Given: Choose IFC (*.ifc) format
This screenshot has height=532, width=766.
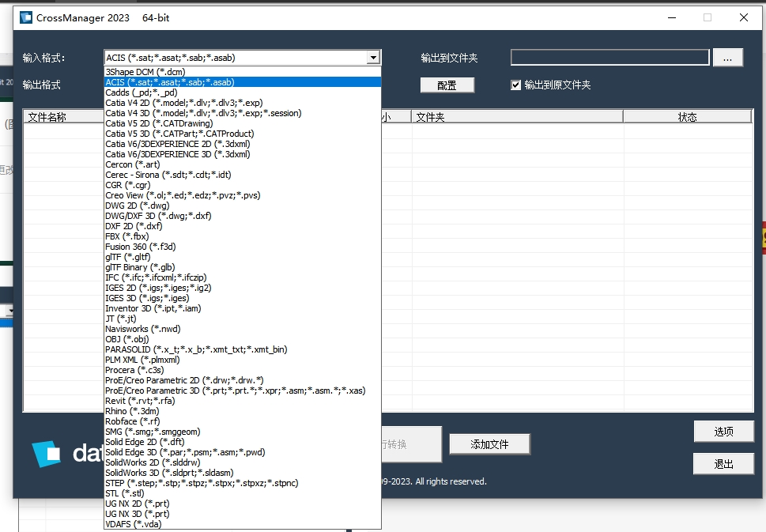Looking at the screenshot, I should [x=243, y=277].
